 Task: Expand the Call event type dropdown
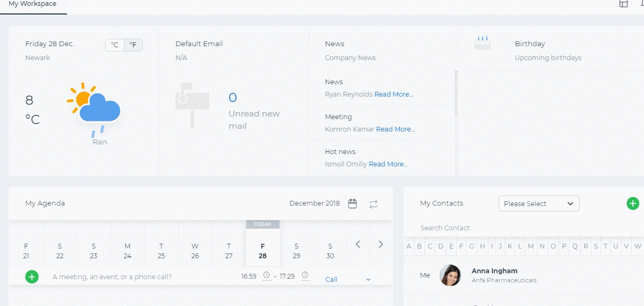(x=348, y=279)
